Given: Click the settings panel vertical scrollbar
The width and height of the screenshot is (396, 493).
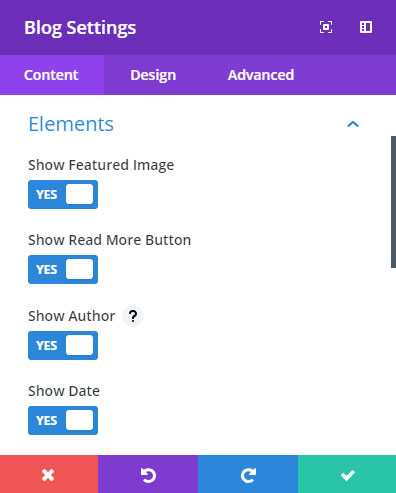Looking at the screenshot, I should [393, 202].
